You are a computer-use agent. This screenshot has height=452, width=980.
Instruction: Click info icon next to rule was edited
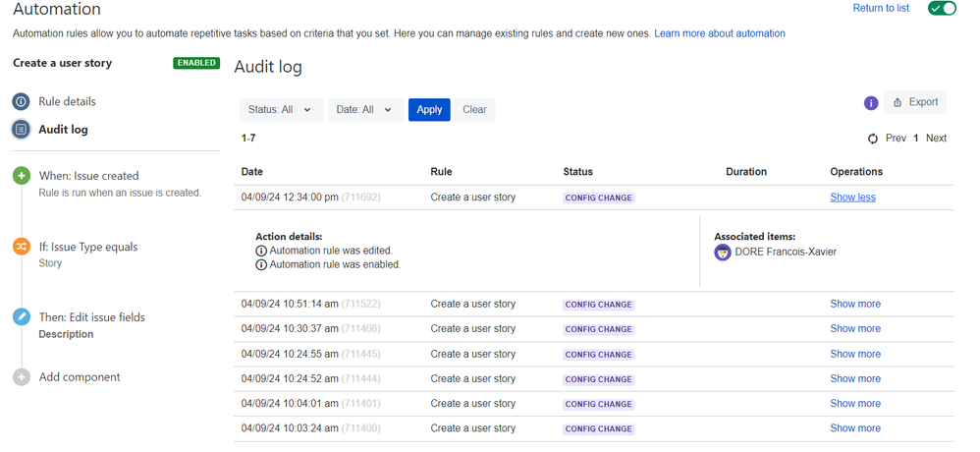point(261,251)
